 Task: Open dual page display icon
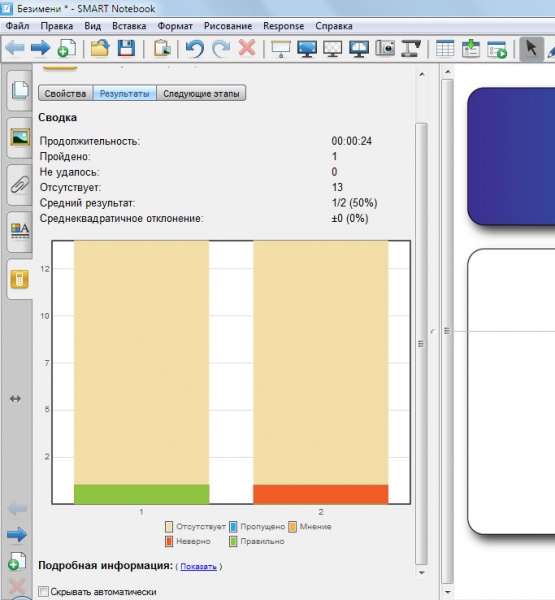[359, 49]
